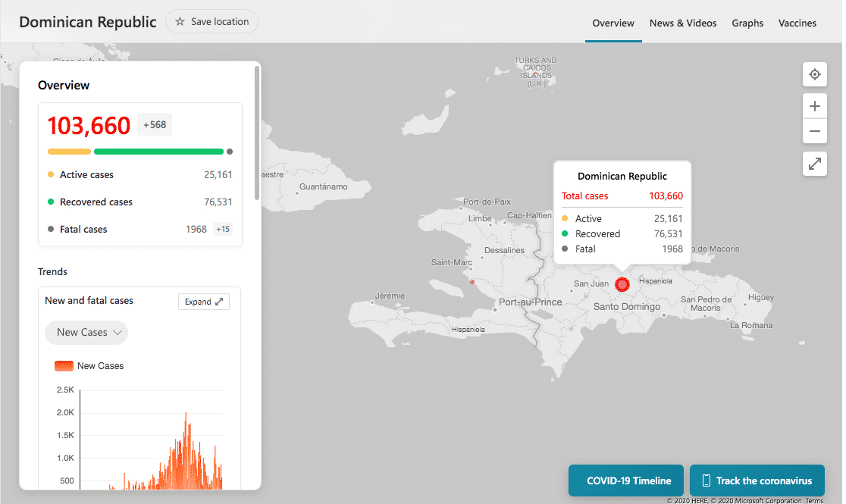The image size is (846, 504).
Task: Expand the New and fatal cases chart
Action: (203, 302)
